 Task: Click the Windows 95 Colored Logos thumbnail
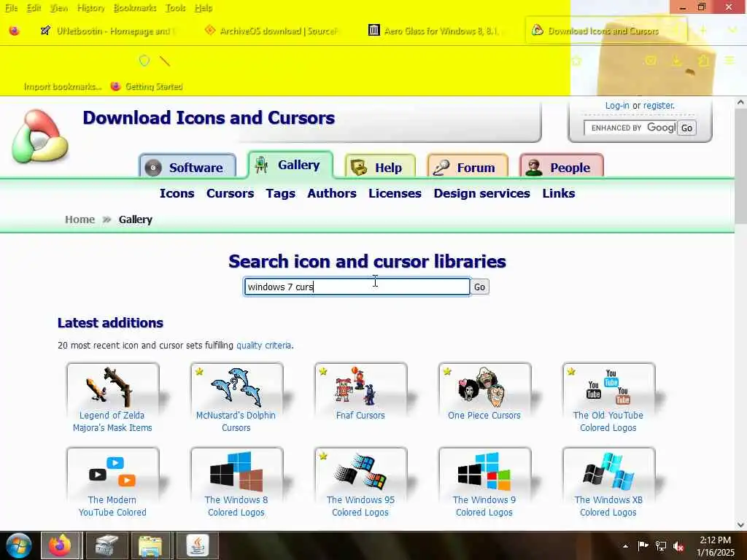click(360, 472)
